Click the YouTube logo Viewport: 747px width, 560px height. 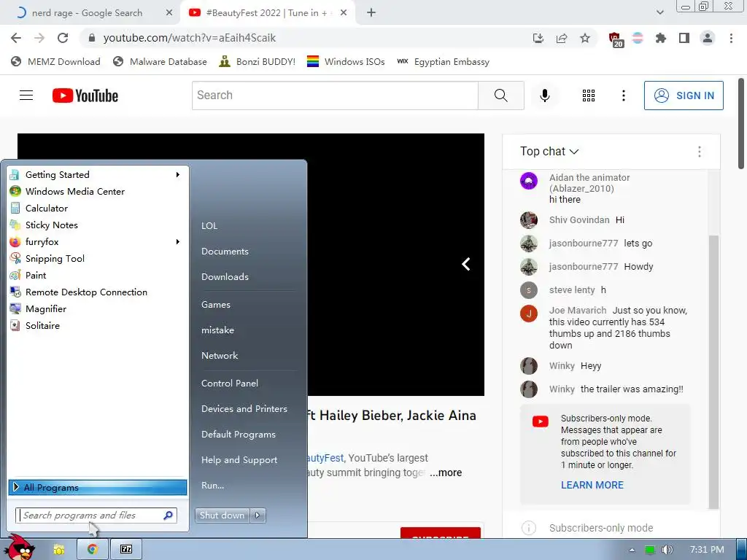coord(85,96)
